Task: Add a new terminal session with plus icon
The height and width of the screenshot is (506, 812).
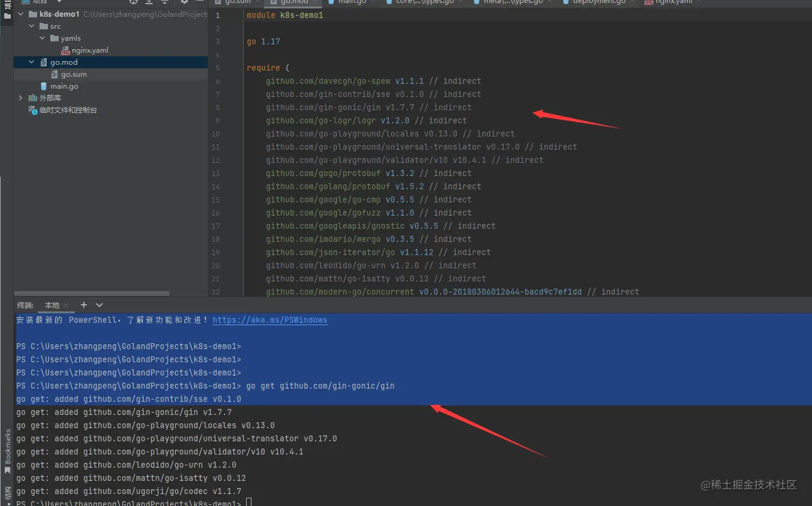Action: tap(84, 305)
